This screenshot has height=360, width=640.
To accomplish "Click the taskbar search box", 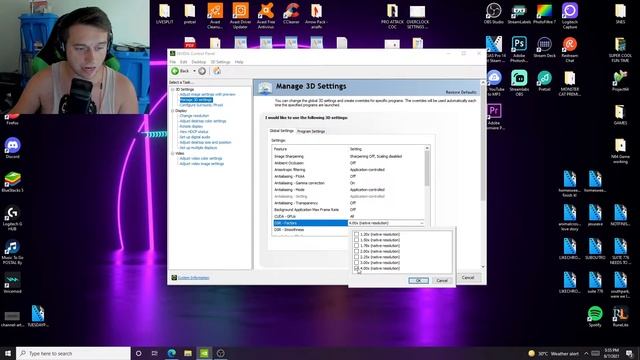I will click(x=73, y=353).
